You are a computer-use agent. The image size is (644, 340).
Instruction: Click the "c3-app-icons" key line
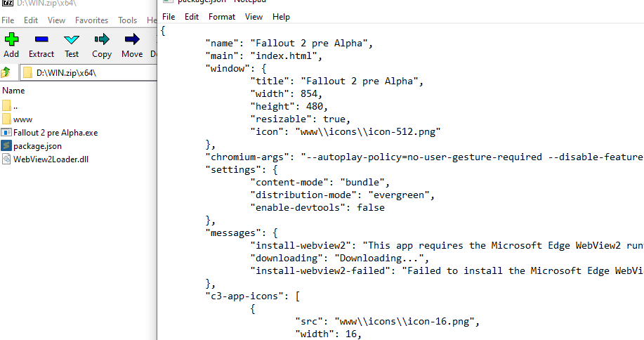point(253,296)
